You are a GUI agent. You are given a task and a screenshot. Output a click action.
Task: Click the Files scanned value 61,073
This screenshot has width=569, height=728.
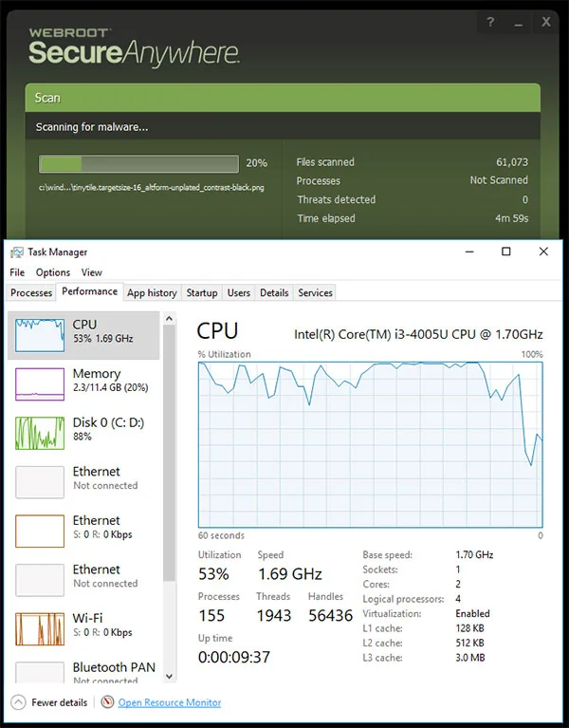tap(512, 162)
